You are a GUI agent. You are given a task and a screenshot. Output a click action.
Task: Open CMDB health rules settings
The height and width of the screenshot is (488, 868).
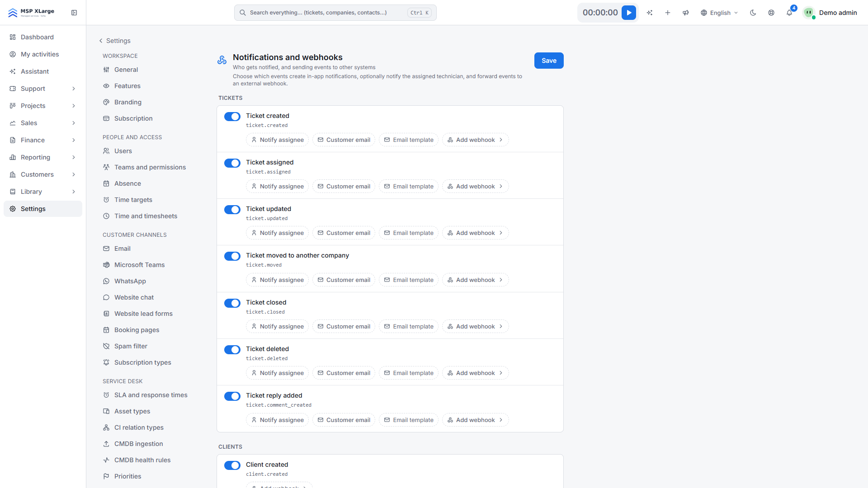pyautogui.click(x=142, y=460)
